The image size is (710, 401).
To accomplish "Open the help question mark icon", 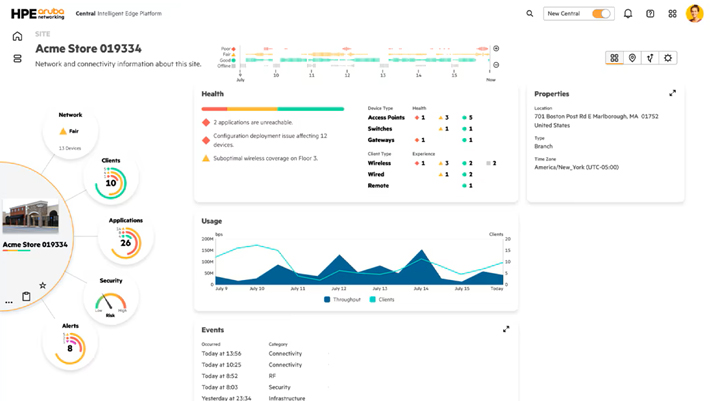I will [x=650, y=14].
